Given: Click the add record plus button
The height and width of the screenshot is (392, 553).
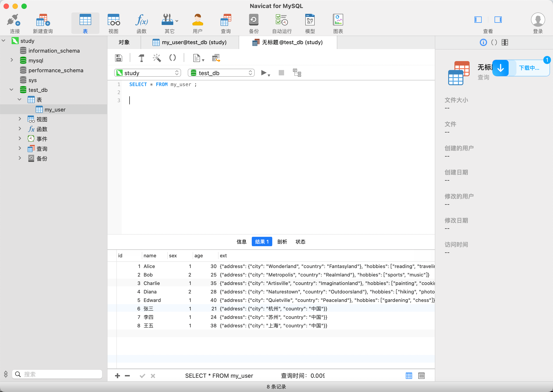Looking at the screenshot, I should click(118, 375).
